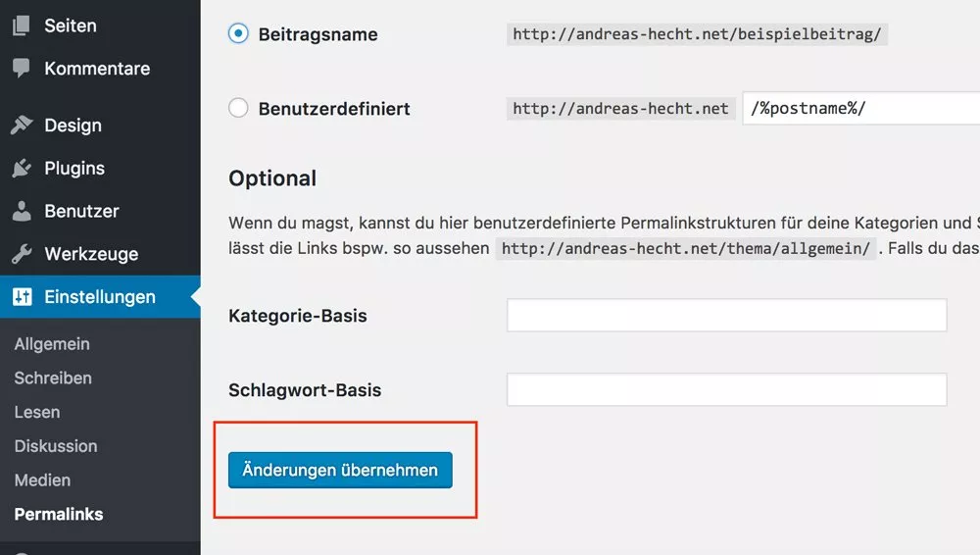Navigate to the Medien settings page

[x=42, y=480]
